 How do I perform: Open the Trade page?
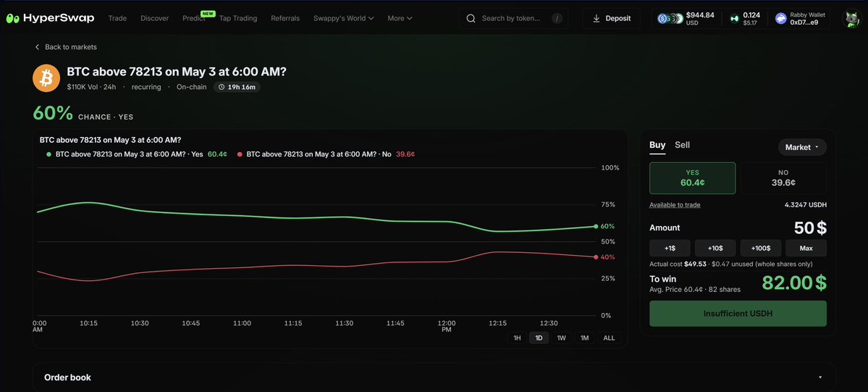(x=117, y=18)
